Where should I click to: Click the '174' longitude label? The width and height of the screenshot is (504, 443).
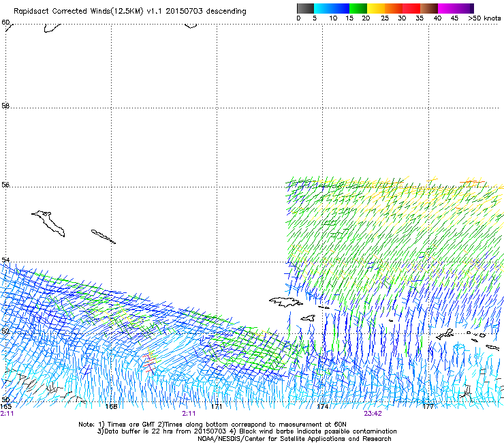coord(322,407)
